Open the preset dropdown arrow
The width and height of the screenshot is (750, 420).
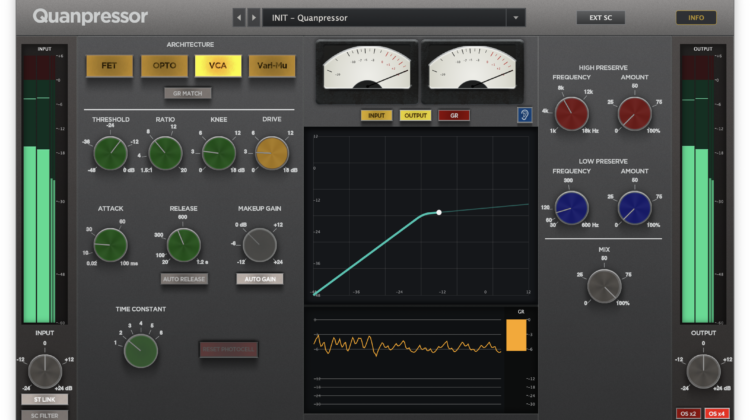click(516, 18)
